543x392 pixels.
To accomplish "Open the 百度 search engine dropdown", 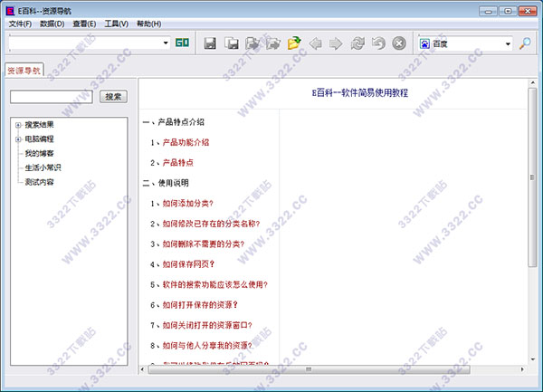I will tap(508, 44).
